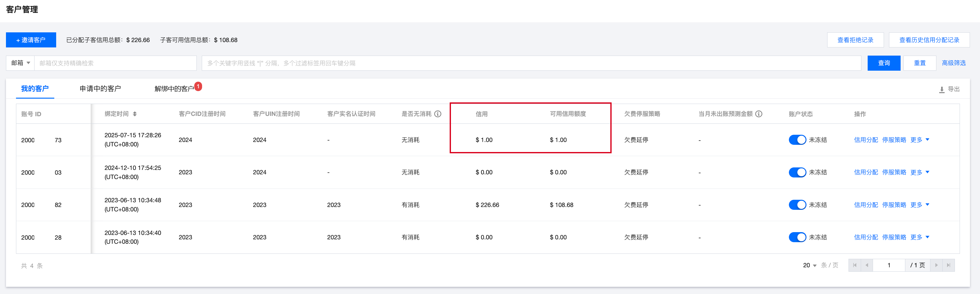980x294 pixels.
Task: Toggle account status for ID ending 82
Action: click(x=797, y=205)
